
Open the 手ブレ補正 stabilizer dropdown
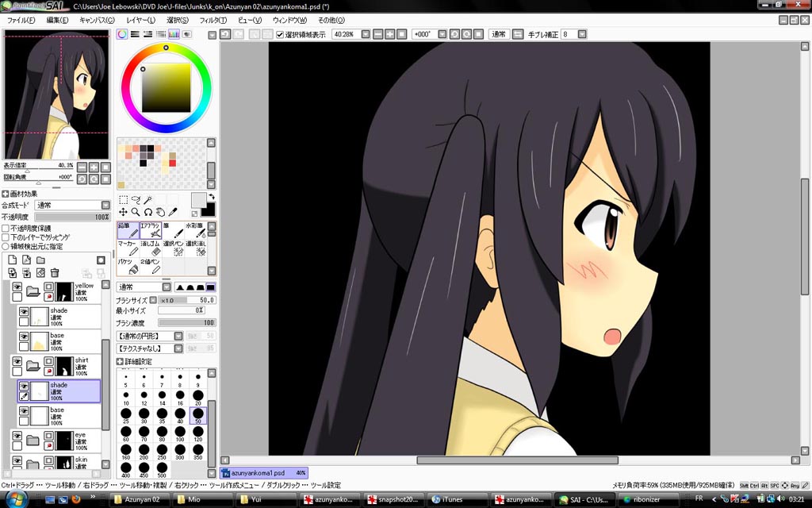pos(582,34)
